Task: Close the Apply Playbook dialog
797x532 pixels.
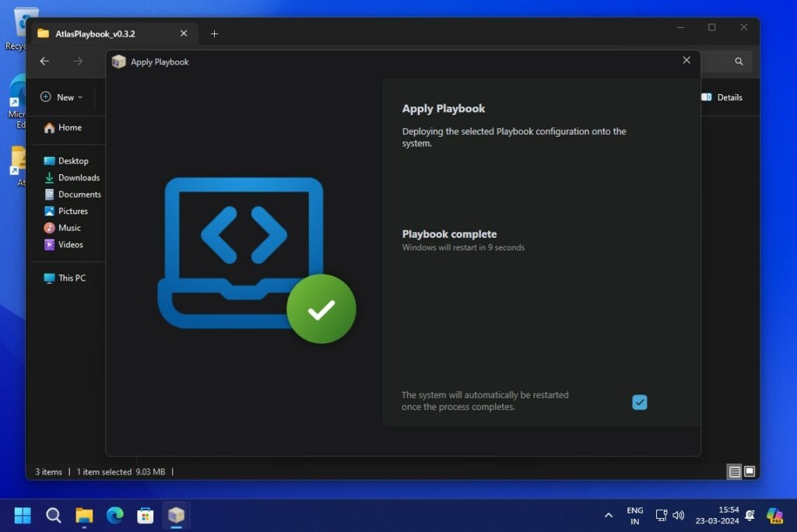Action: (686, 61)
